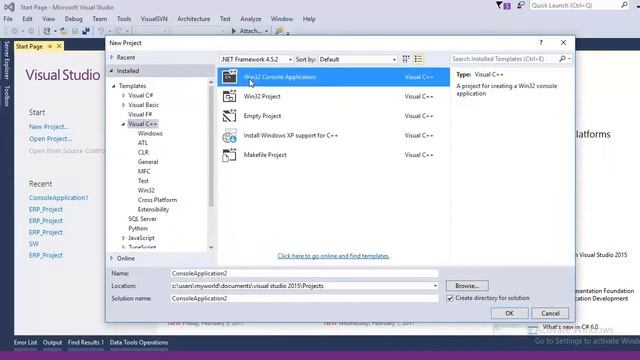Viewport: 640px width, 360px height.
Task: Click the Solution name input field
Action: pyautogui.click(x=304, y=298)
